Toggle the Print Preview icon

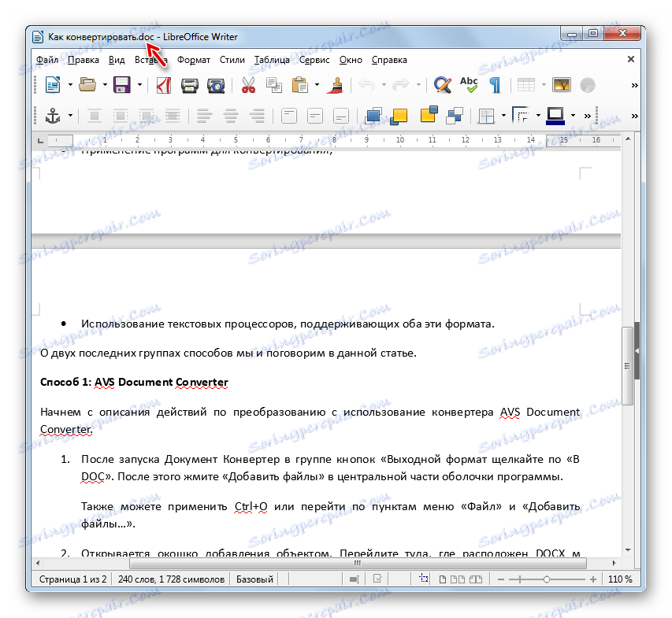[216, 85]
